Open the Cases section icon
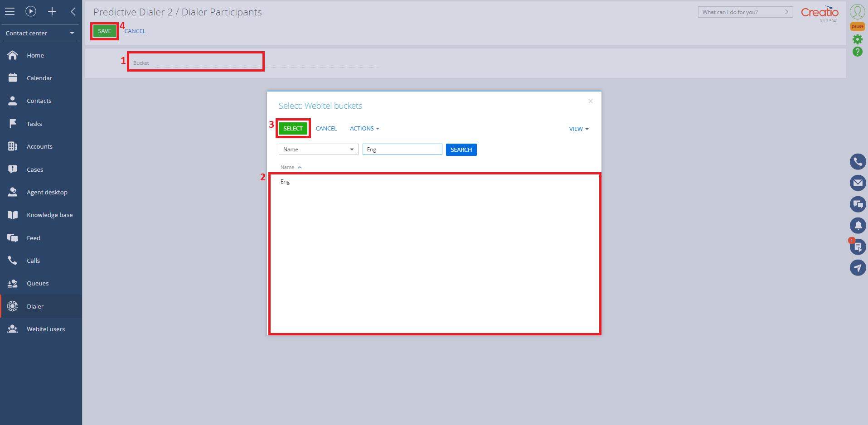 (13, 169)
